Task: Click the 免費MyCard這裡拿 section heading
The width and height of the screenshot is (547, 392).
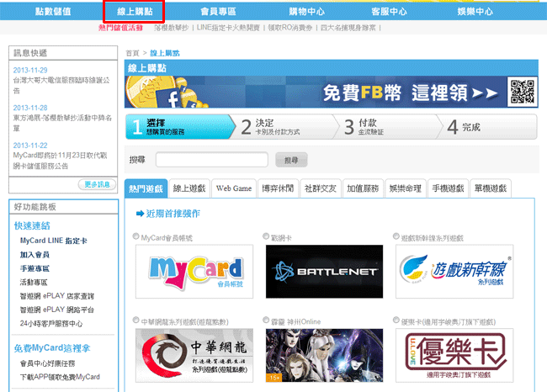Action: tap(52, 348)
